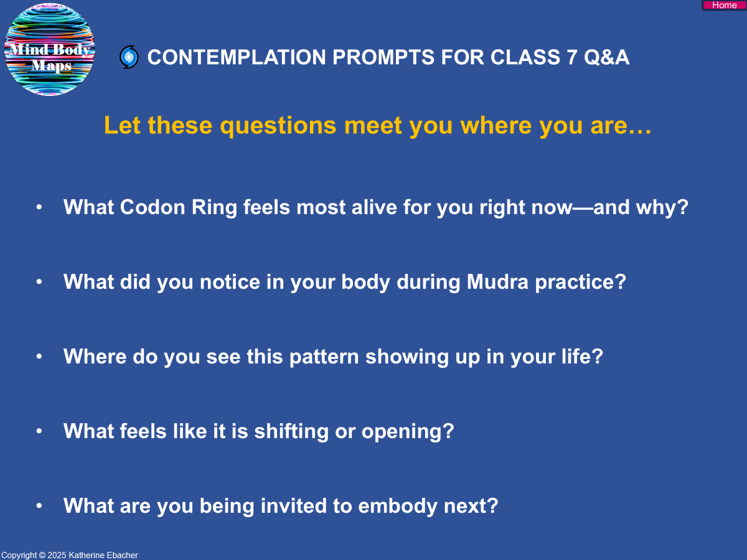Image resolution: width=747 pixels, height=560 pixels.
Task: Click the 'invited to embody next' prompt
Action: (281, 506)
